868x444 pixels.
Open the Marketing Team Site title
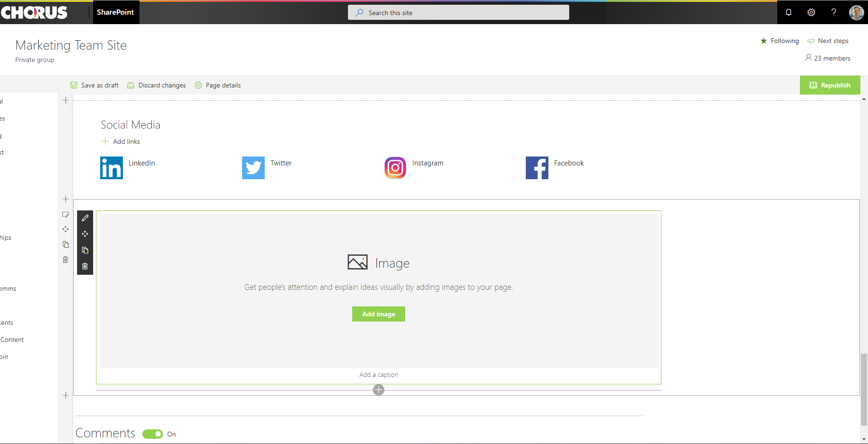[x=71, y=45]
